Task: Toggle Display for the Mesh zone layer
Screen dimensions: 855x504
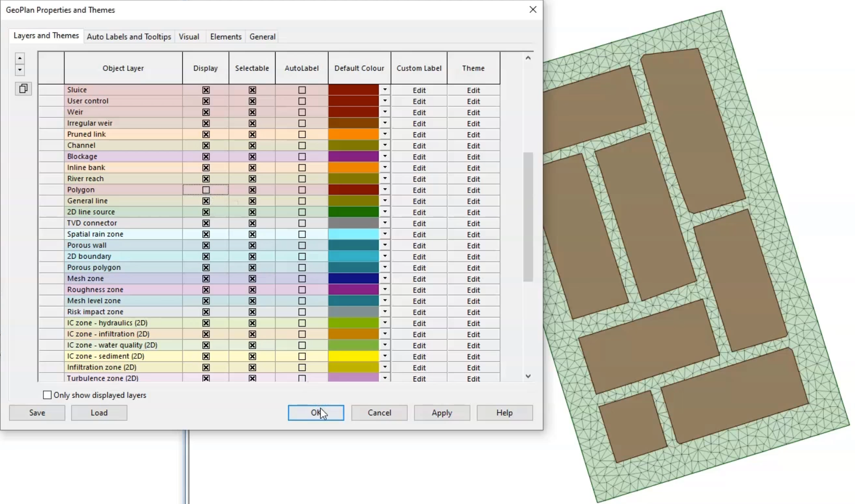Action: pos(206,279)
